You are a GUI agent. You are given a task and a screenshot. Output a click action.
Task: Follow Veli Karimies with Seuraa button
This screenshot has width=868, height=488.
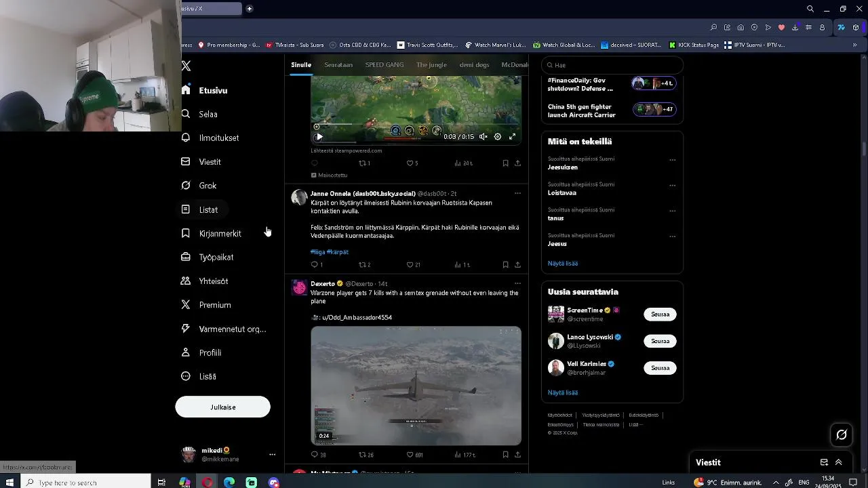point(660,368)
